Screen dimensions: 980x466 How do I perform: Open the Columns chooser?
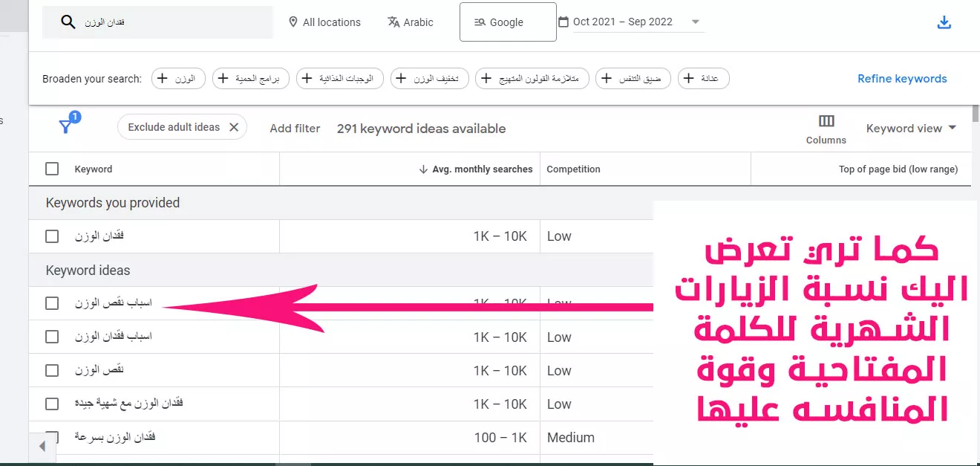pos(826,129)
